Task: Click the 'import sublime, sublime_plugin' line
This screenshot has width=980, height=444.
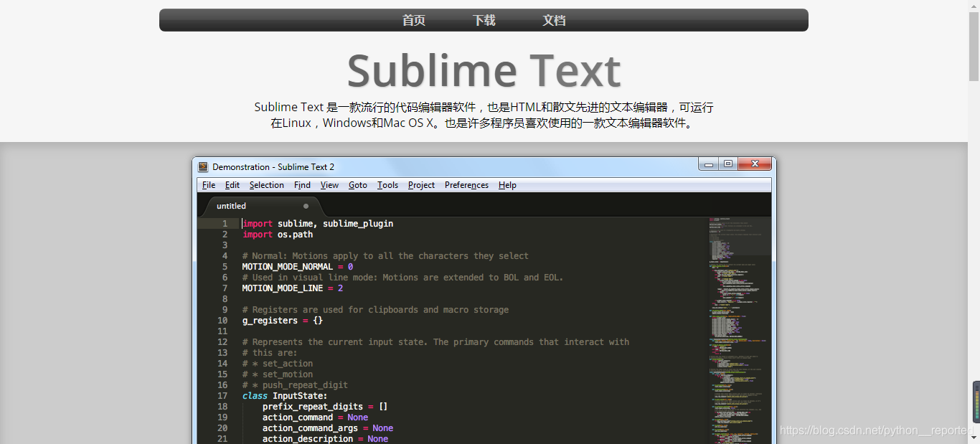Action: 318,224
